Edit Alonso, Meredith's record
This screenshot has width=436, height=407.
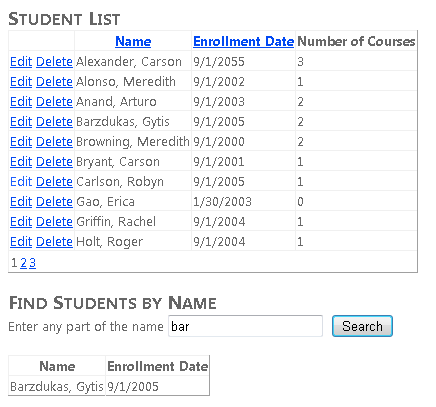pos(21,82)
